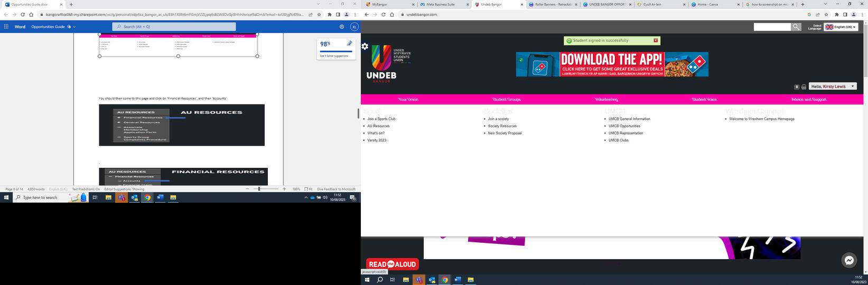Share this SharePoint page icon in address bar
This screenshot has width=868, height=285.
click(311, 14)
